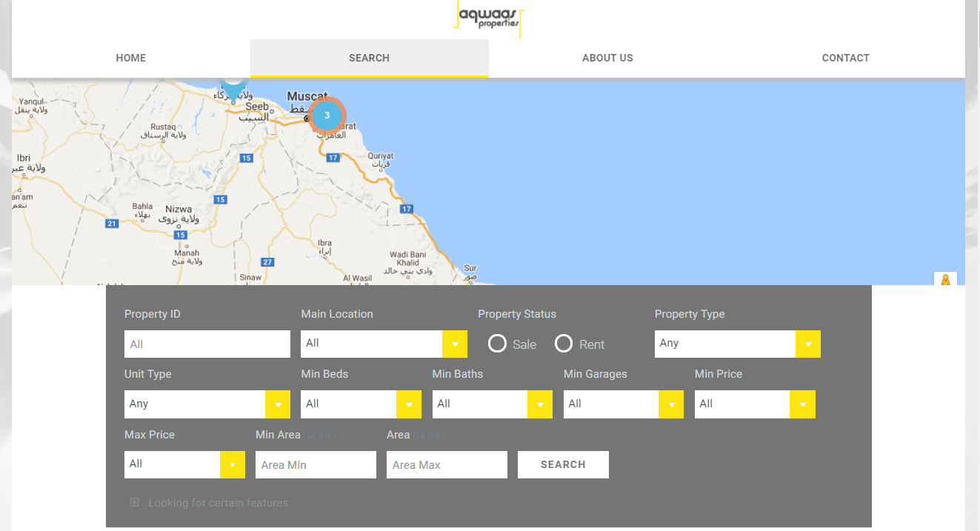Focus the Property ID input field
The width and height of the screenshot is (980, 531).
[x=207, y=344]
